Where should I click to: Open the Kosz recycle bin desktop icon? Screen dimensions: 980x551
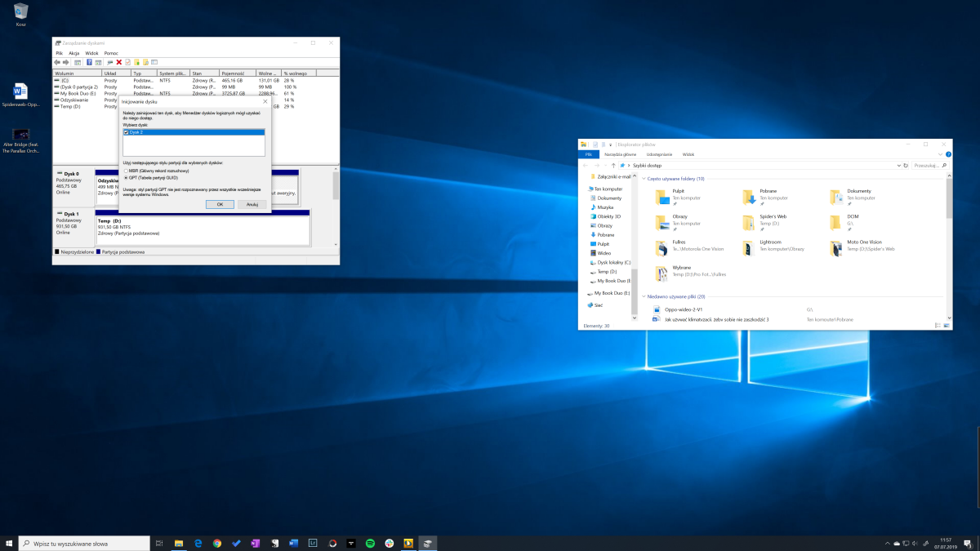click(21, 14)
